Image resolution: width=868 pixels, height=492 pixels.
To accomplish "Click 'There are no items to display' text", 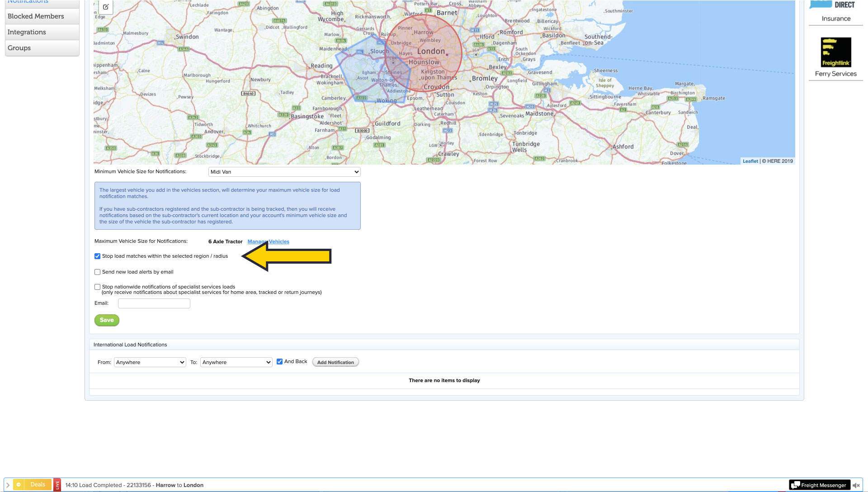I will coord(444,380).
